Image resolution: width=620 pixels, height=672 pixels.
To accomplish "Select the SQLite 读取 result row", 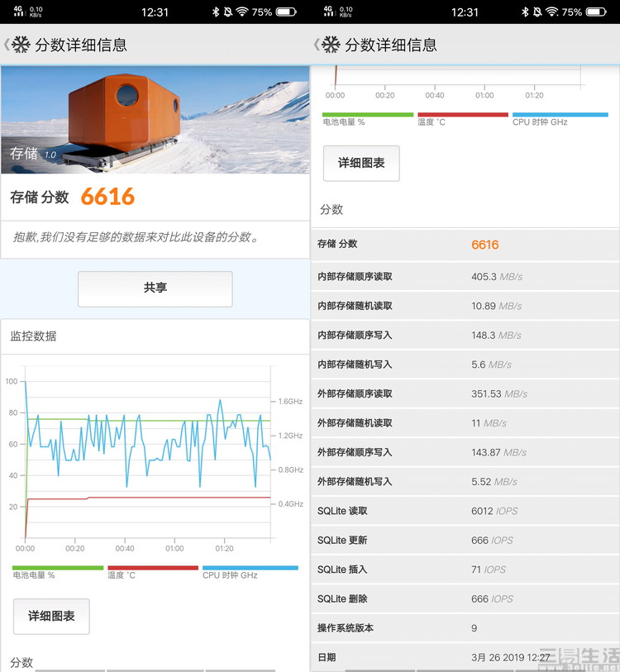I will pyautogui.click(x=465, y=511).
